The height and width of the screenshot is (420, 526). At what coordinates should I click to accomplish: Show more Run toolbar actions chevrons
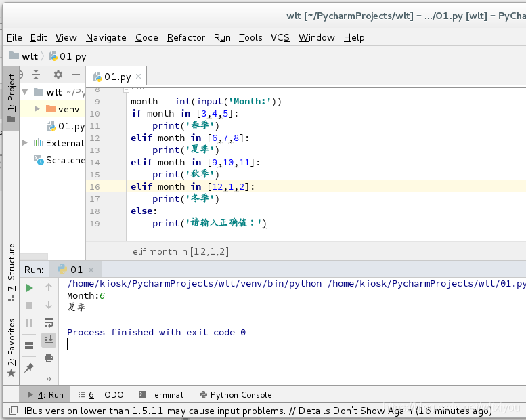(x=49, y=379)
